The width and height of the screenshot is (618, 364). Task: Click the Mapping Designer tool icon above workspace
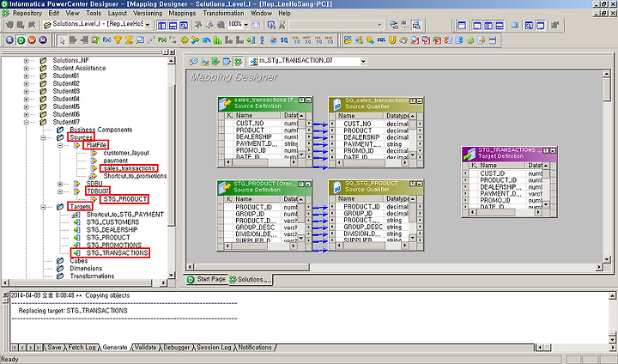click(238, 61)
